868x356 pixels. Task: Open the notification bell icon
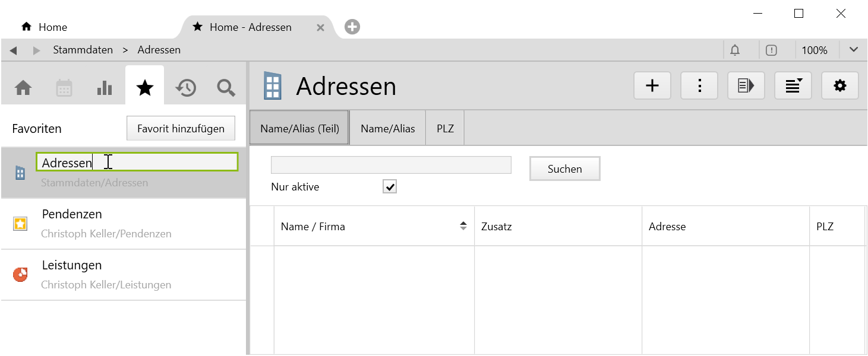(x=735, y=50)
